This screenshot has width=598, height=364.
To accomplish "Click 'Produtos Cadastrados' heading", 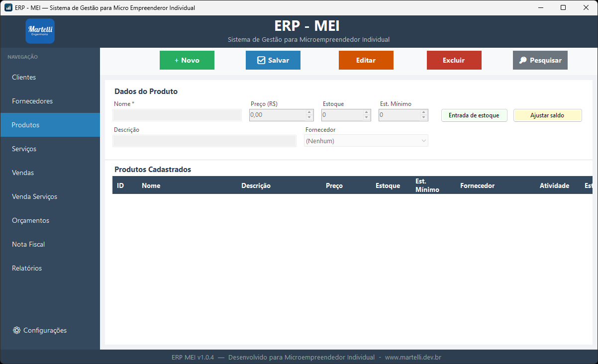I will [153, 170].
